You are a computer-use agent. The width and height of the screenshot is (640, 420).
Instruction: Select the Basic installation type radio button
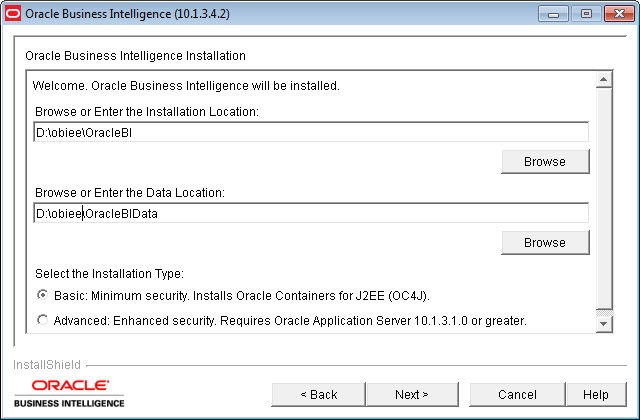(42, 295)
